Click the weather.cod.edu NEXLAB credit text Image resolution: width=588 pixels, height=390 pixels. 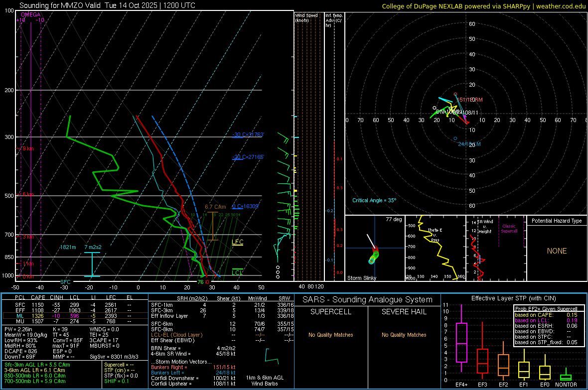coord(483,6)
